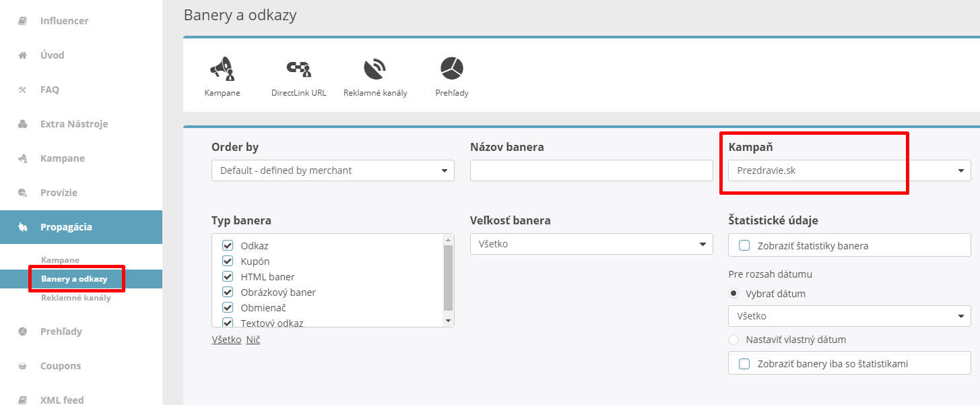Select Reklamné kanály submenu under Propagácia

point(76,298)
